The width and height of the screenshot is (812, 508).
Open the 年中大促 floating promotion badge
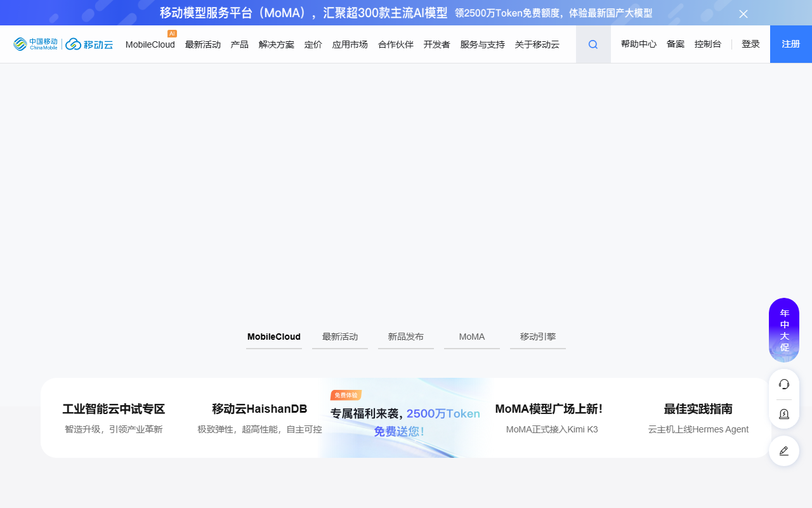tap(784, 330)
